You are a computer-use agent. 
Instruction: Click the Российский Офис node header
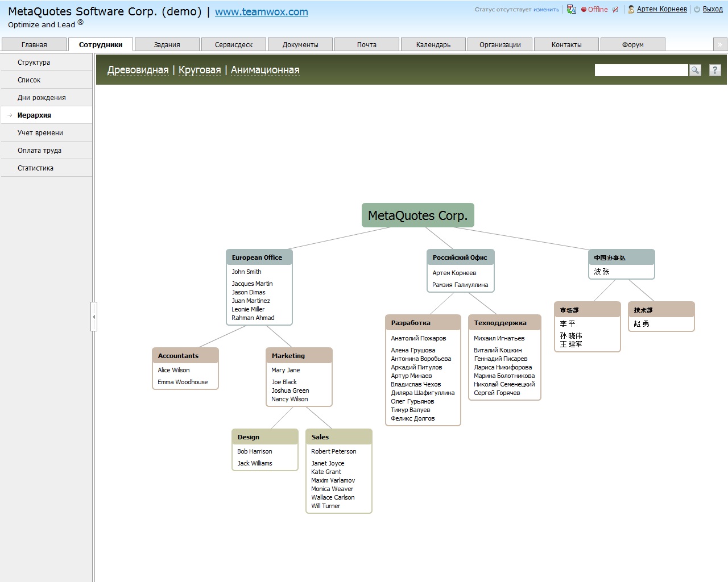461,257
